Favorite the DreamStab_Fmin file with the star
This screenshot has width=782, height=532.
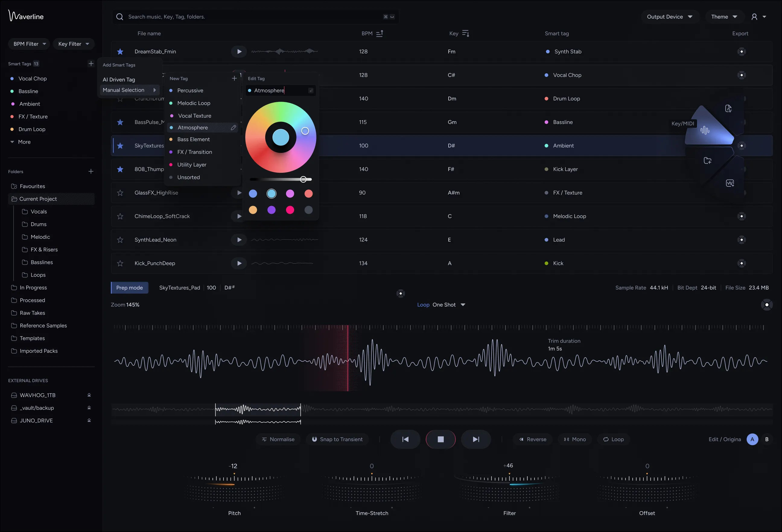tap(120, 52)
